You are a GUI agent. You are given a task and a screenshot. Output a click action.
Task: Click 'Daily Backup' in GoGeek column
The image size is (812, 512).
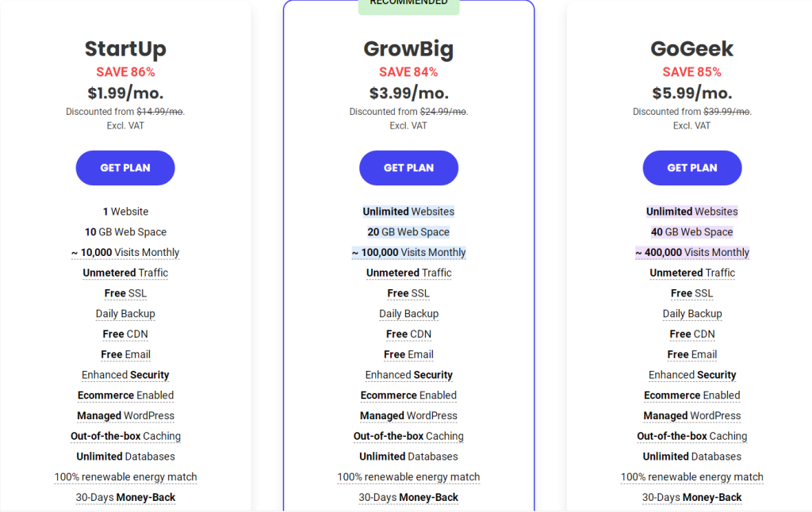tap(691, 314)
